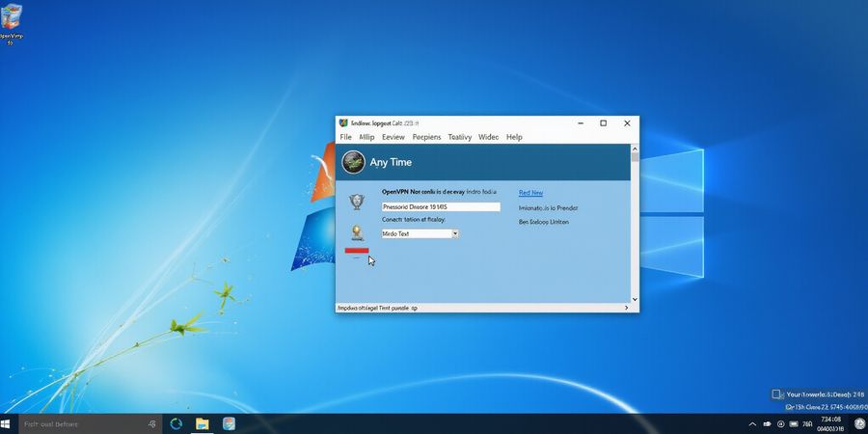
Task: Click the 'Pnessorid Dnsore' text field
Action: click(x=441, y=207)
